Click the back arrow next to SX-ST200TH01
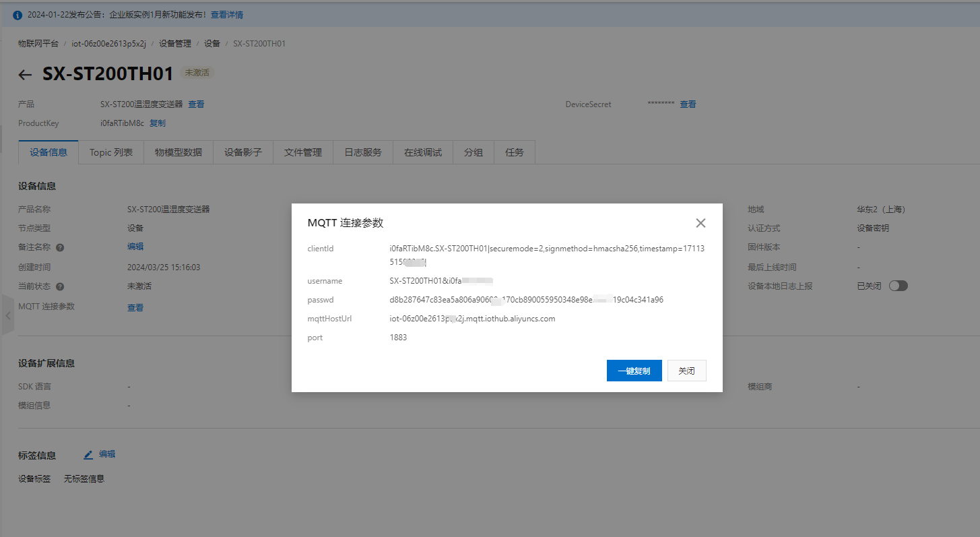The image size is (980, 537). pos(25,75)
